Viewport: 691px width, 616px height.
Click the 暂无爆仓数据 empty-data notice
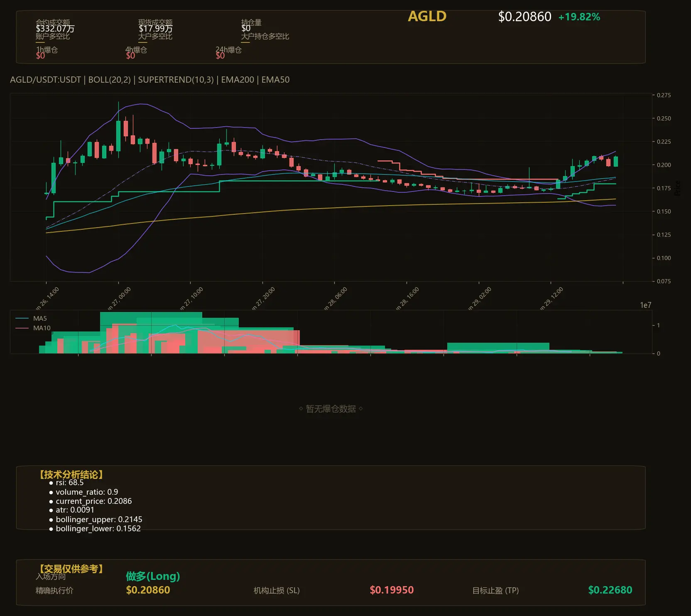coord(331,409)
